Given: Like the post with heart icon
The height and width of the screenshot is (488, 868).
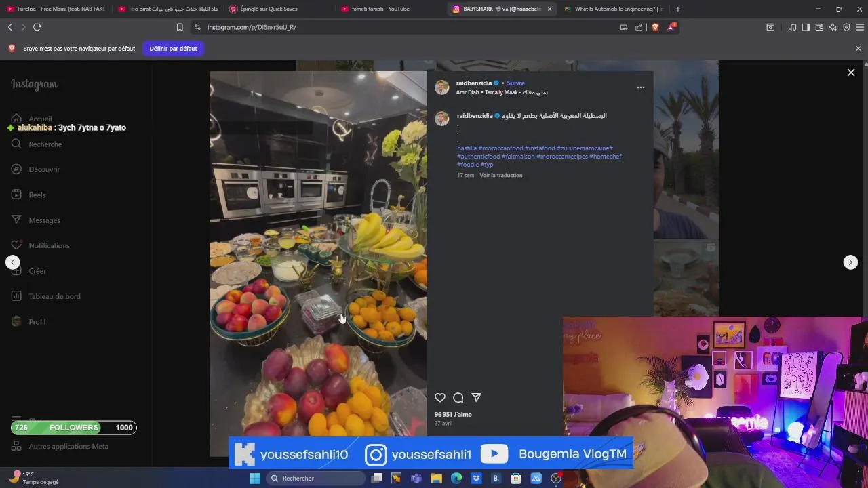Looking at the screenshot, I should click(x=440, y=398).
